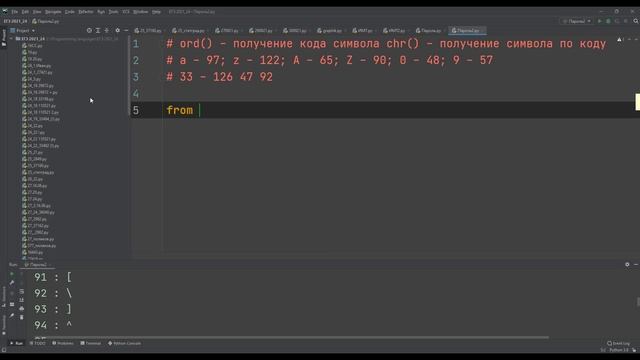
Task: Open the Navigate menu
Action: (53, 12)
